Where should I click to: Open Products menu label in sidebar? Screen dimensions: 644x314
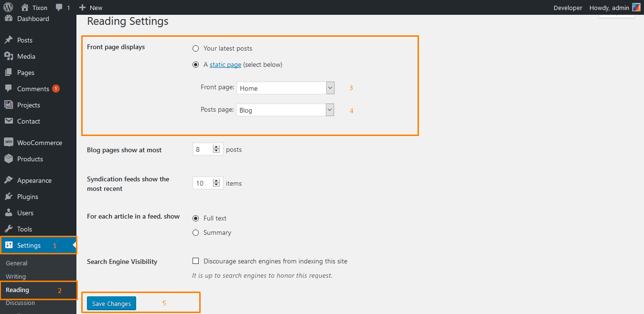30,159
